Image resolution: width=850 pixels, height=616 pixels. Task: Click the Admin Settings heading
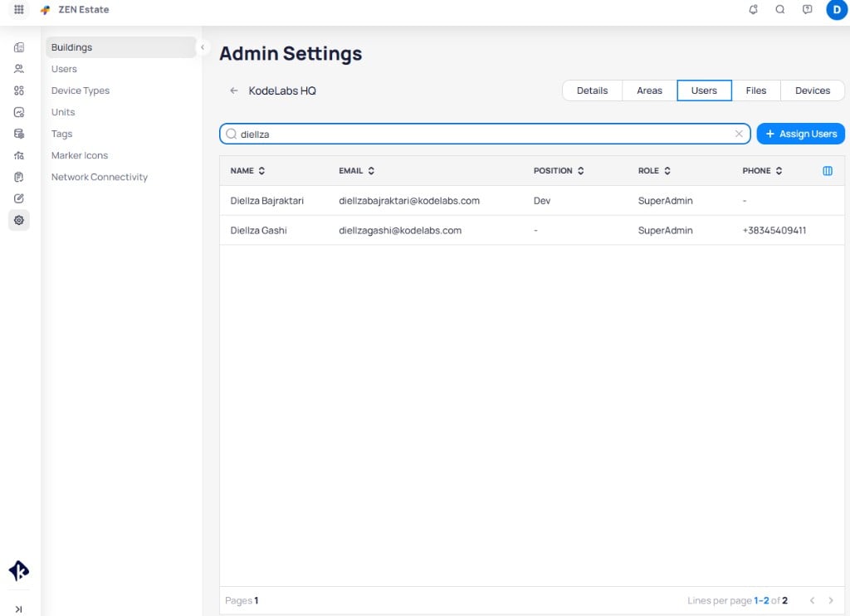tap(291, 54)
